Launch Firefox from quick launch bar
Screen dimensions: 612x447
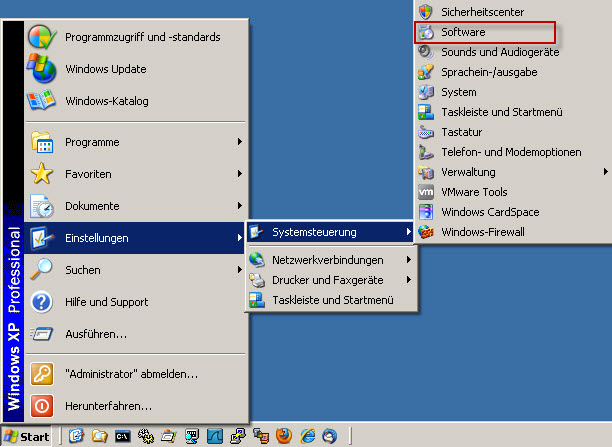[x=284, y=436]
